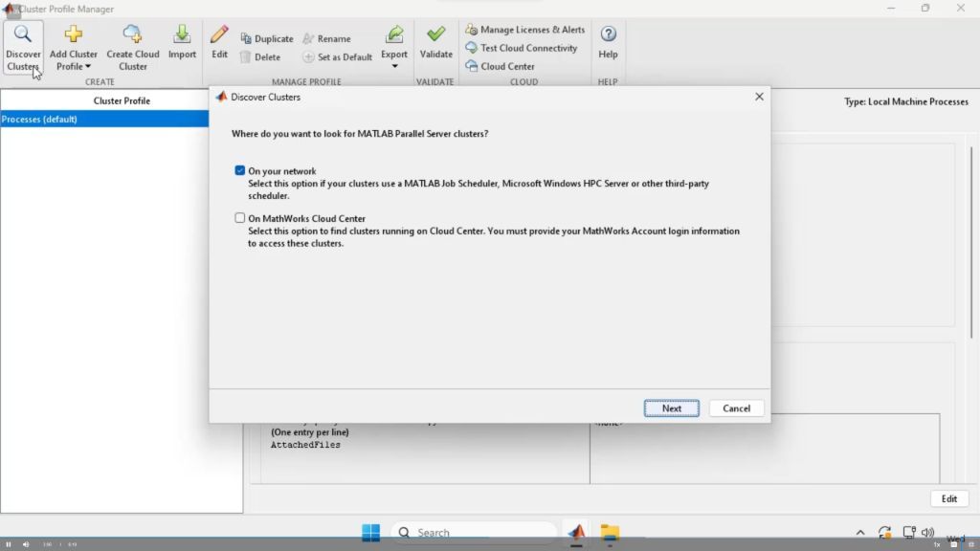Adjust the speaker volume control
Screen dimensions: 980x551
[927, 532]
